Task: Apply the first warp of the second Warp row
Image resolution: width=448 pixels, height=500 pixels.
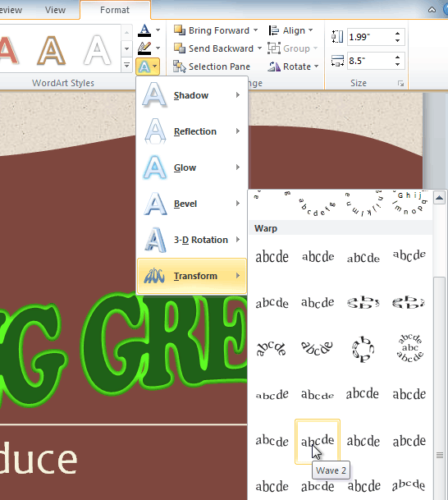Action: pyautogui.click(x=272, y=302)
